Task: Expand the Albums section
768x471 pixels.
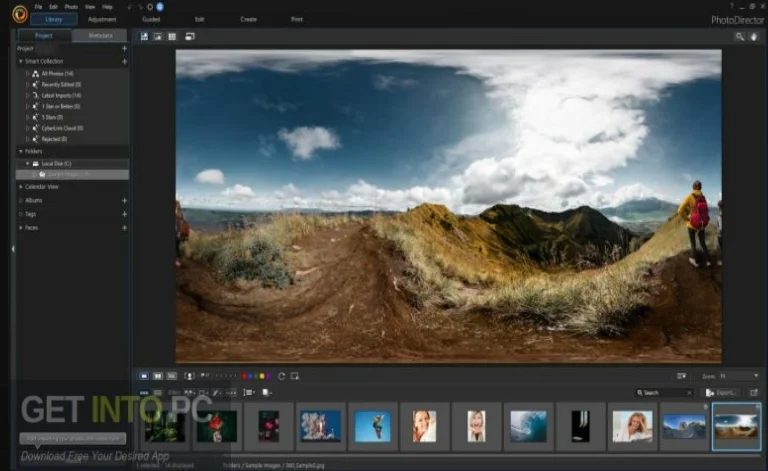Action: [x=21, y=201]
